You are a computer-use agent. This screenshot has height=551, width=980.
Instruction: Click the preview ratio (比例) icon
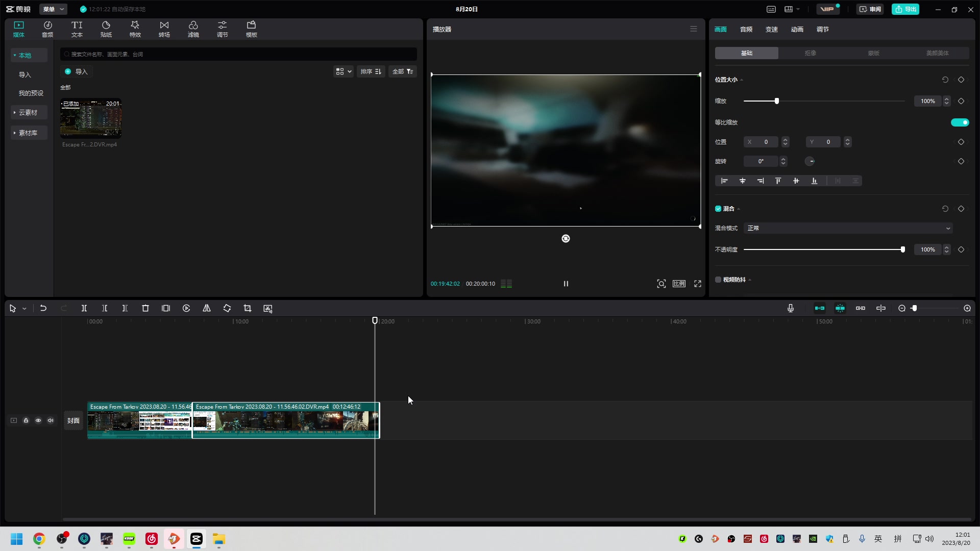679,284
